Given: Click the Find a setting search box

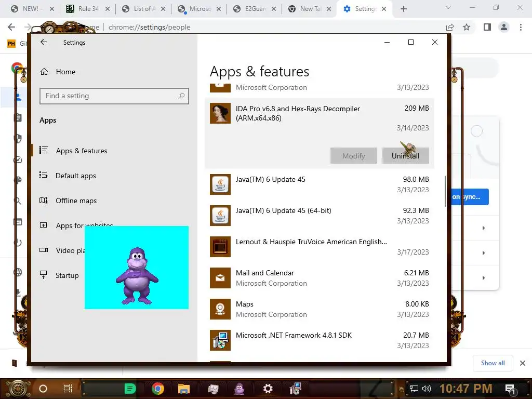Looking at the screenshot, I should click(x=114, y=96).
